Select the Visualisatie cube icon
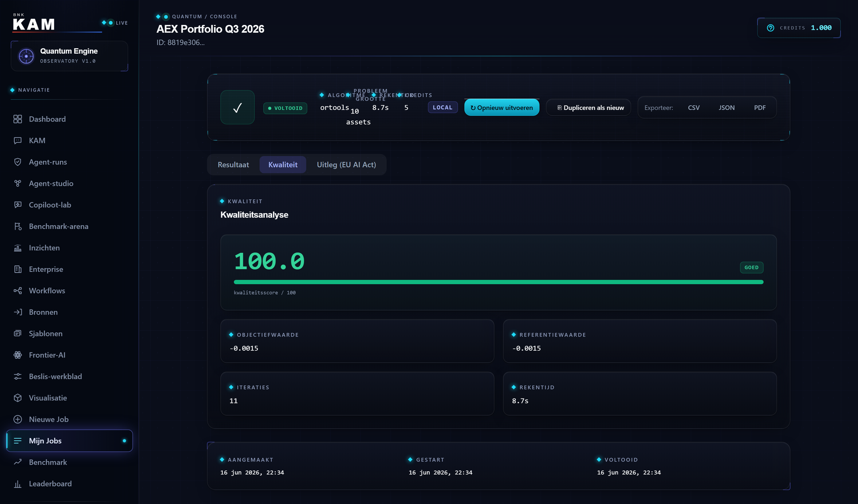858x504 pixels. (x=17, y=398)
